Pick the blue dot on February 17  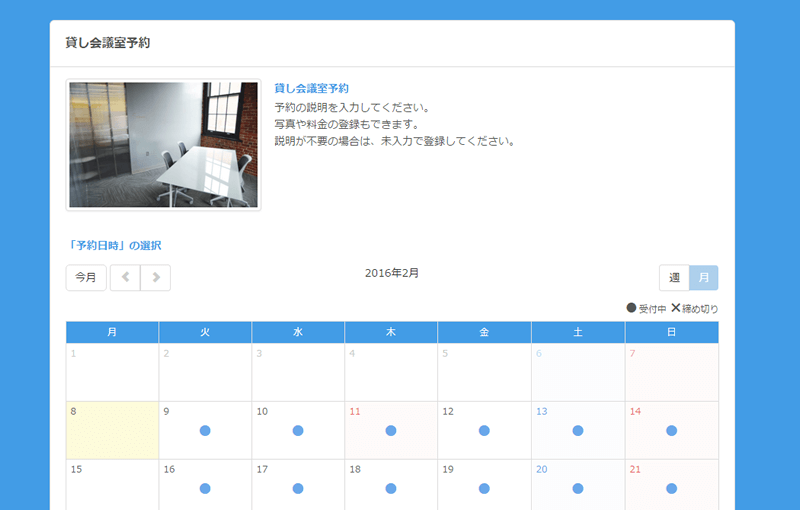point(298,488)
